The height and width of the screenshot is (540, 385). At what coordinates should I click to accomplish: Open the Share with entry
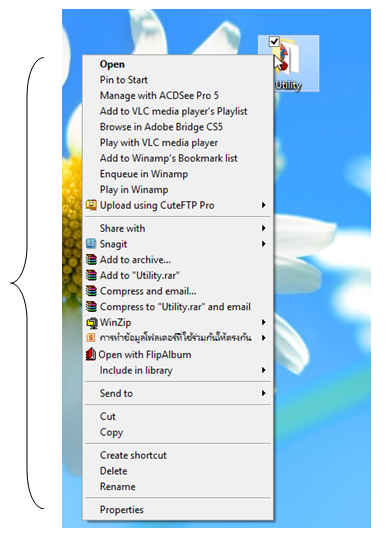[x=178, y=228]
